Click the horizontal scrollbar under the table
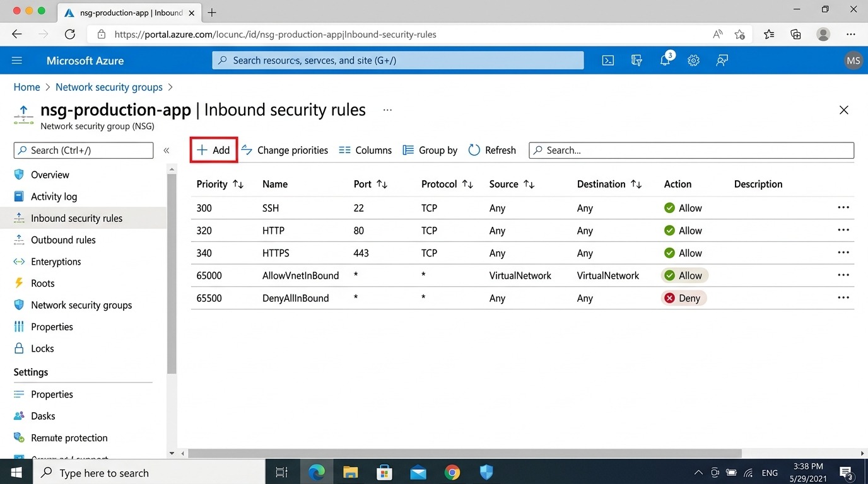This screenshot has height=484, width=868. (465, 453)
